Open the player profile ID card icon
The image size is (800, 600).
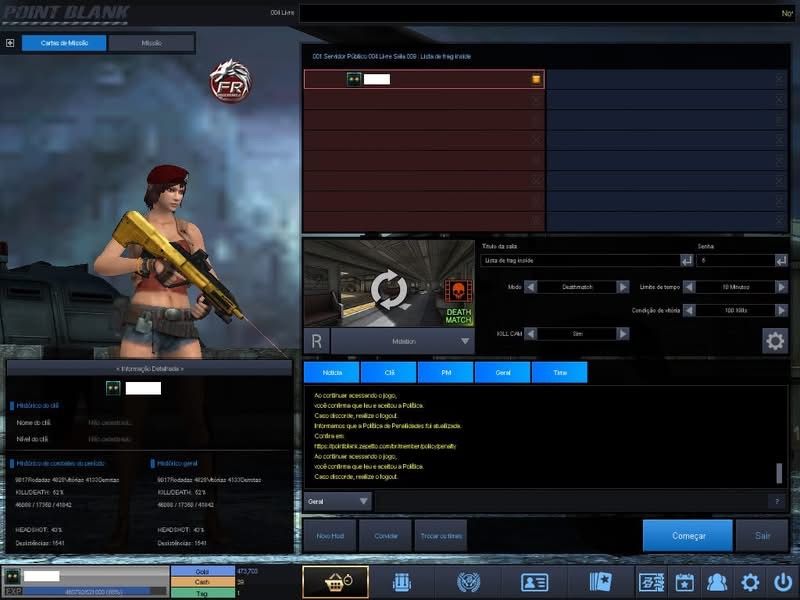click(x=534, y=582)
